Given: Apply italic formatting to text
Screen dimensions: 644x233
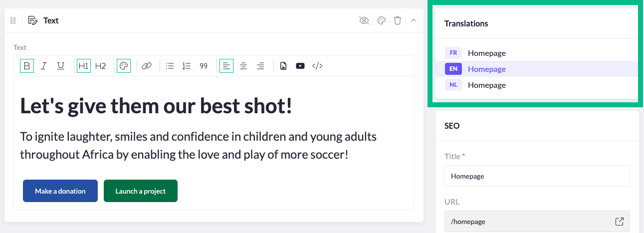Looking at the screenshot, I should [43, 66].
